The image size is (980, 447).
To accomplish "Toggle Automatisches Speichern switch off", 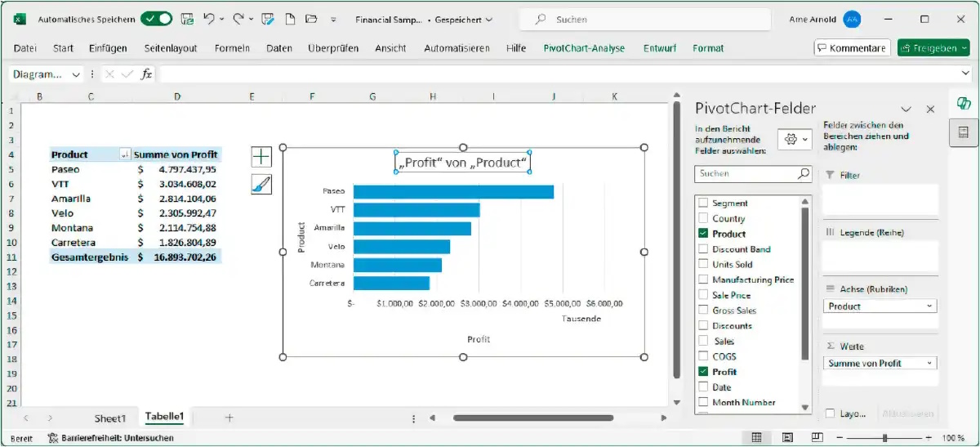I will point(156,19).
